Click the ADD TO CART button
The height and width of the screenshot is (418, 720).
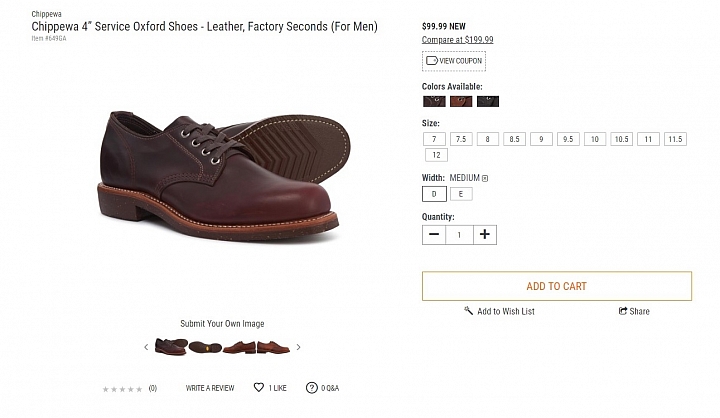557,286
